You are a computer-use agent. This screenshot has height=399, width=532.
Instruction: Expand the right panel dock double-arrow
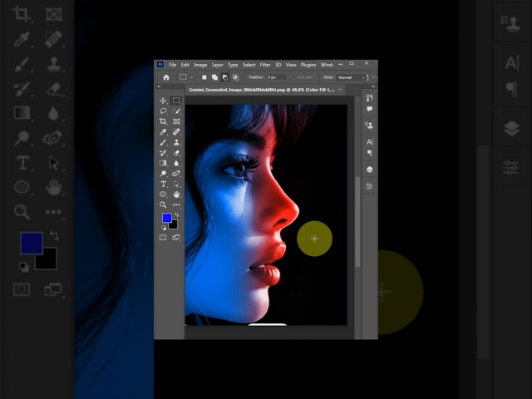tap(373, 86)
